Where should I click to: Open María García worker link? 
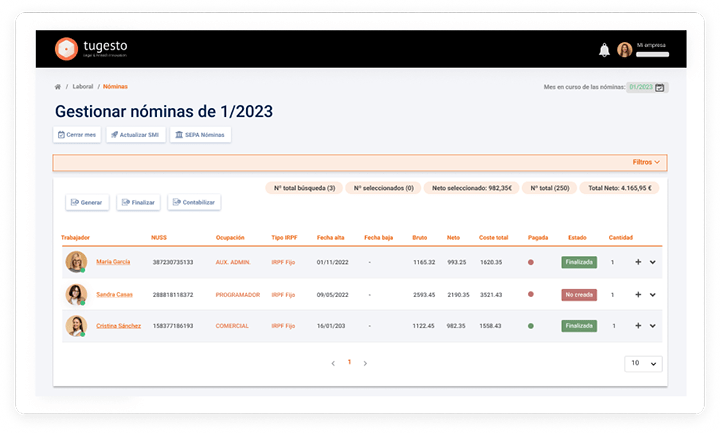[x=113, y=262]
